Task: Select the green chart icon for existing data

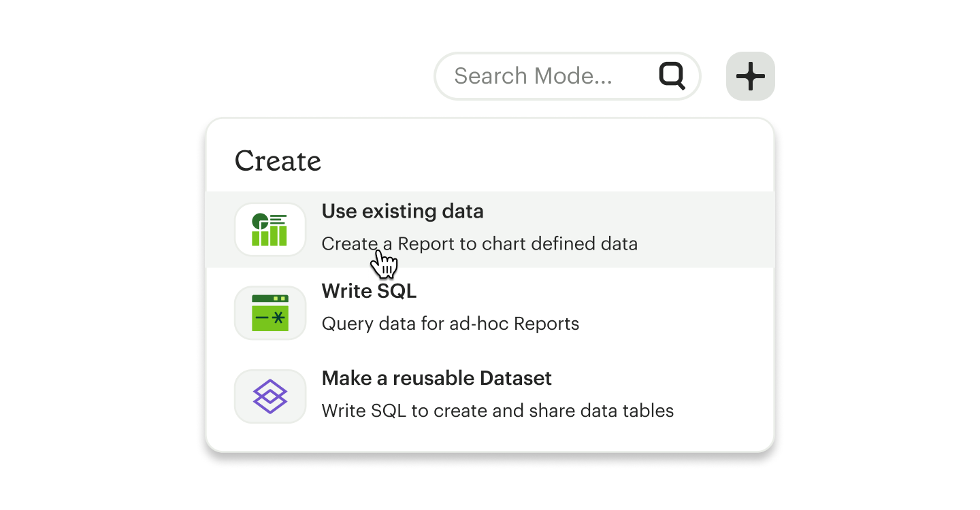Action: point(270,229)
